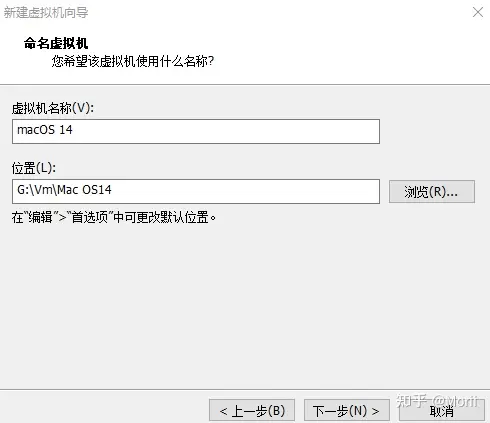Click the 命名虚拟机 heading

coord(56,43)
